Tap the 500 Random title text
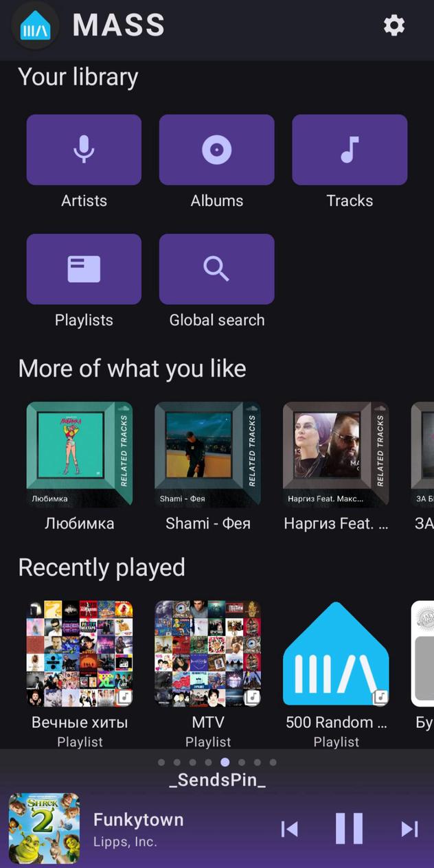Screen dimensions: 434x868 coord(336,722)
